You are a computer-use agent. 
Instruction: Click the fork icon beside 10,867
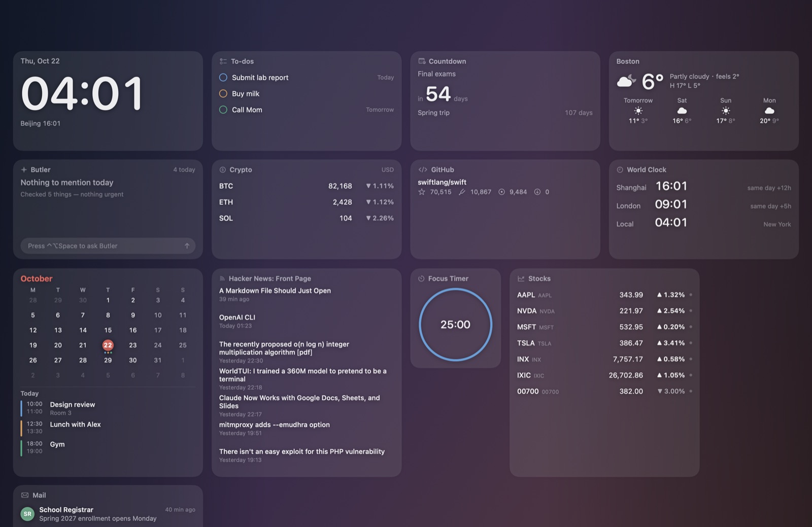pos(462,192)
